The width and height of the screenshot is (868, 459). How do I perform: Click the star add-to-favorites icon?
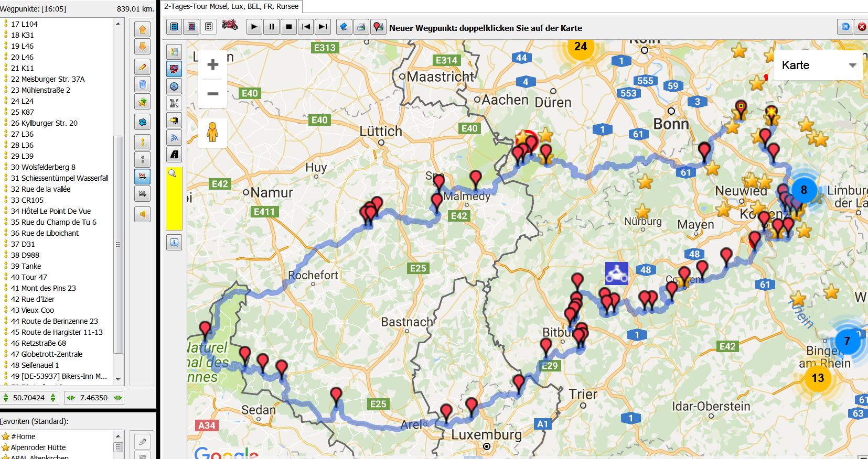(x=142, y=102)
